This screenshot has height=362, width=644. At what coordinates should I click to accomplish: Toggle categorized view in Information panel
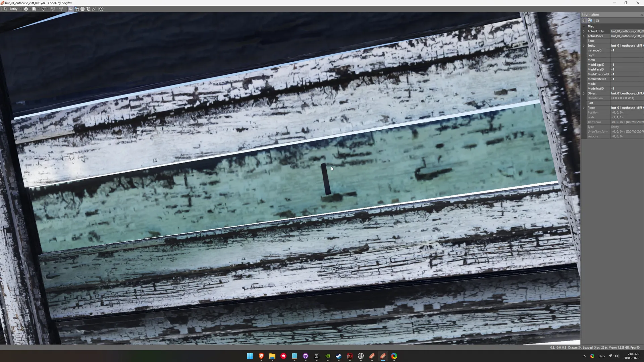tap(584, 21)
